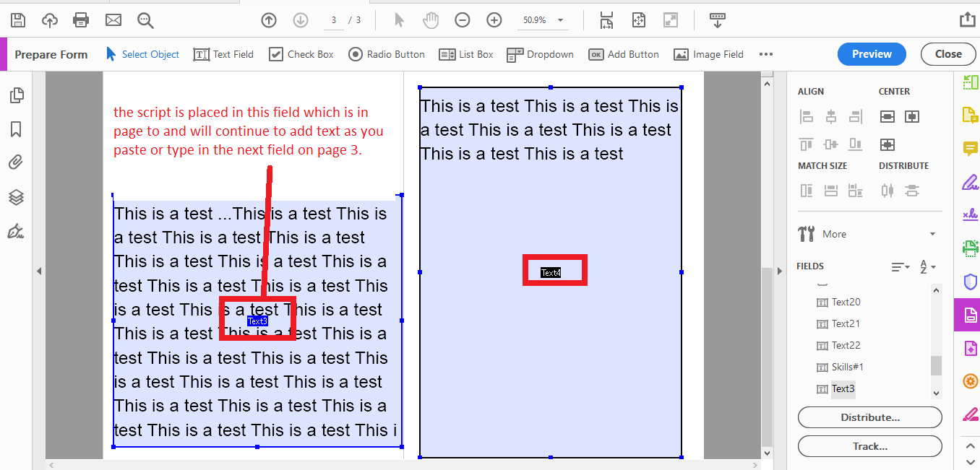Collapse the More section in right panel
Image resolution: width=980 pixels, height=470 pixels.
(x=932, y=233)
